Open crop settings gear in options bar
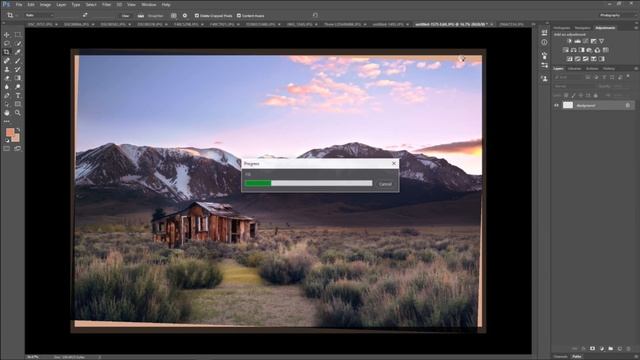 coord(185,16)
